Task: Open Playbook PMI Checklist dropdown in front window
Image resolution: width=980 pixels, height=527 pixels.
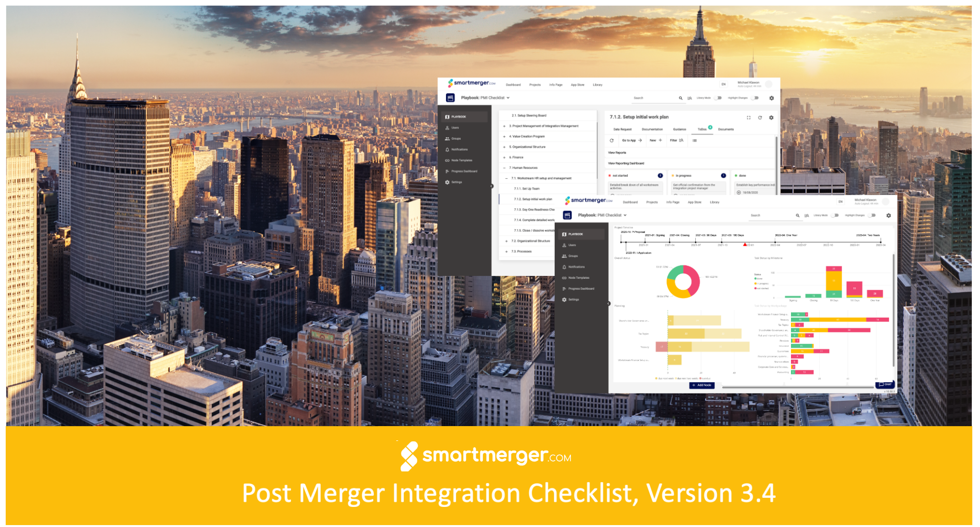Action: click(x=602, y=215)
